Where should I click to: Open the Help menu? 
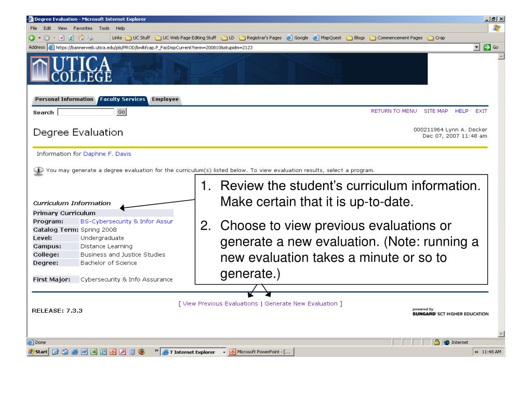[x=121, y=29]
